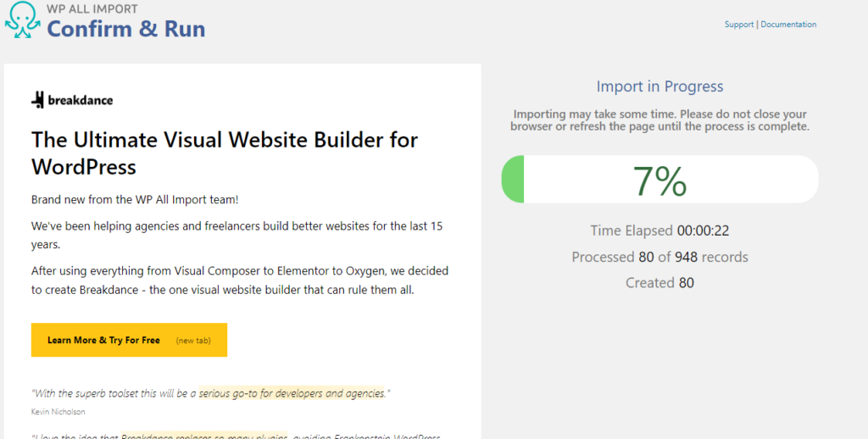The width and height of the screenshot is (868, 439).
Task: Click the 'do not close your browser' notice
Action: (659, 120)
